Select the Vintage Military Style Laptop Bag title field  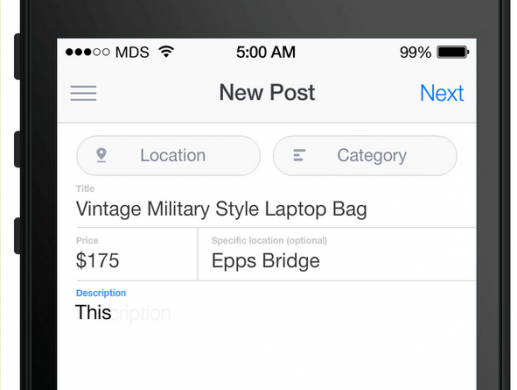pyautogui.click(x=276, y=204)
